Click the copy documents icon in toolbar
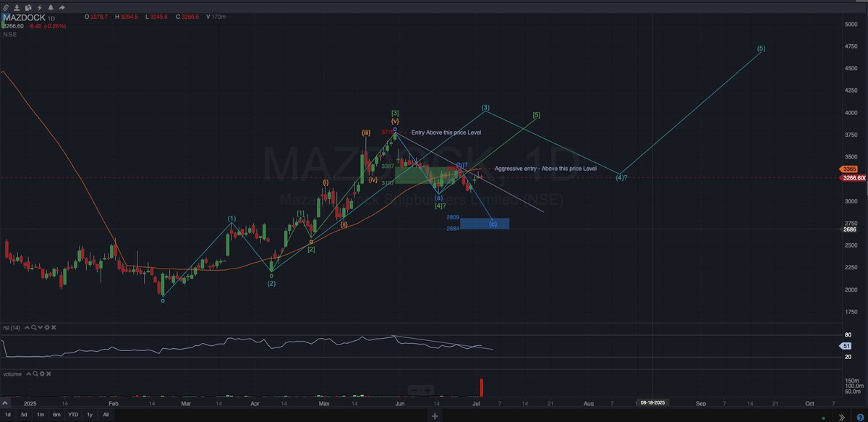The image size is (868, 422). (28, 7)
